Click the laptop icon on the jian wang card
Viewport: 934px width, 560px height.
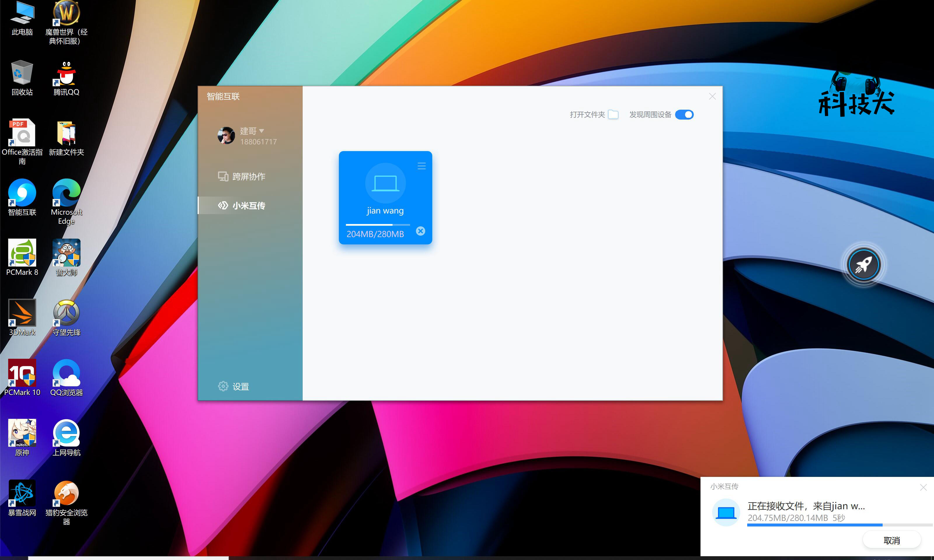pyautogui.click(x=385, y=183)
